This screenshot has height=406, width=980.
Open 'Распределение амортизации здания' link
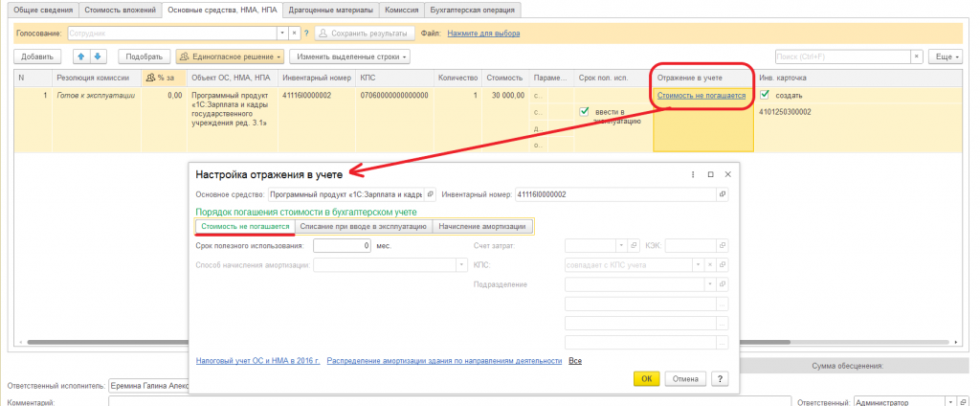[x=444, y=361]
